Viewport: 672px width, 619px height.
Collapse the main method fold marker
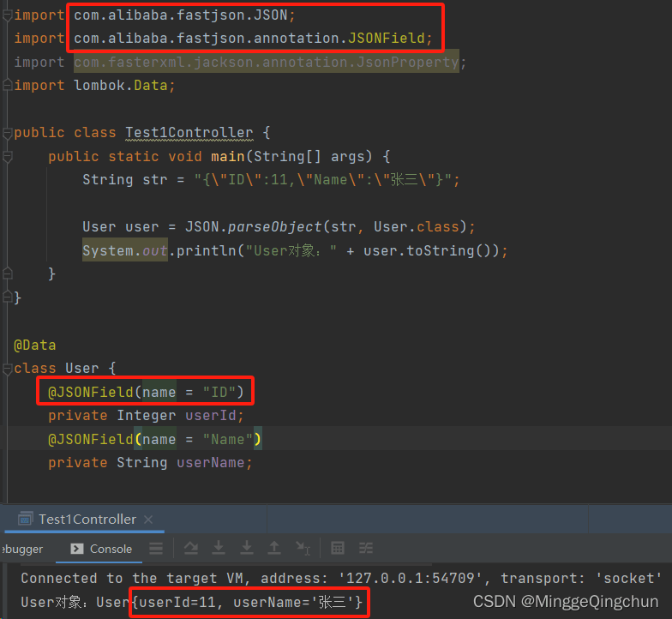click(x=7, y=157)
